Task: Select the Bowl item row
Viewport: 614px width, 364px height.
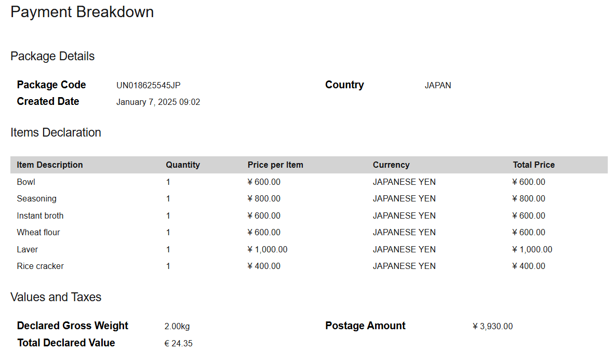Action: (26, 182)
